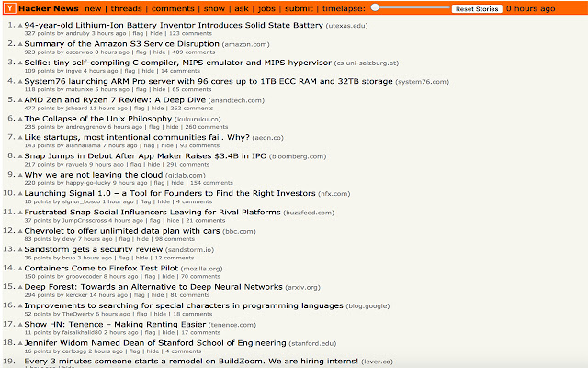Open the AMD Zen and Ryzen 7 Review

point(115,100)
